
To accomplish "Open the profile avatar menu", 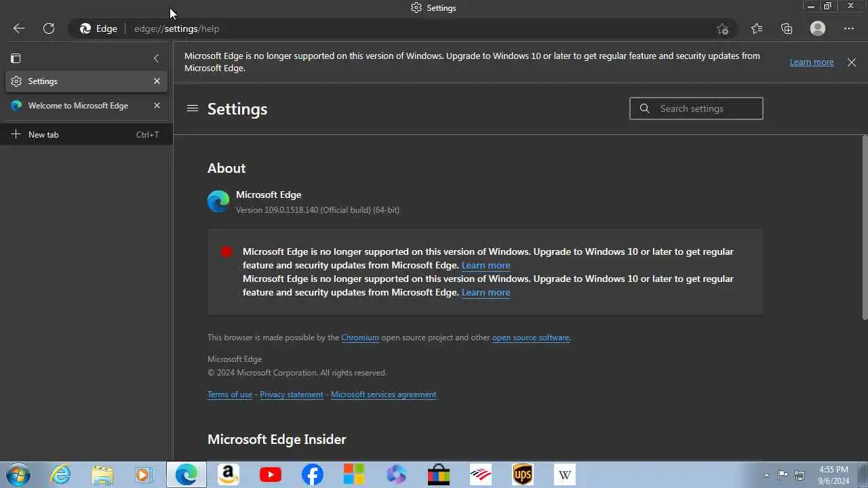I will 818,28.
